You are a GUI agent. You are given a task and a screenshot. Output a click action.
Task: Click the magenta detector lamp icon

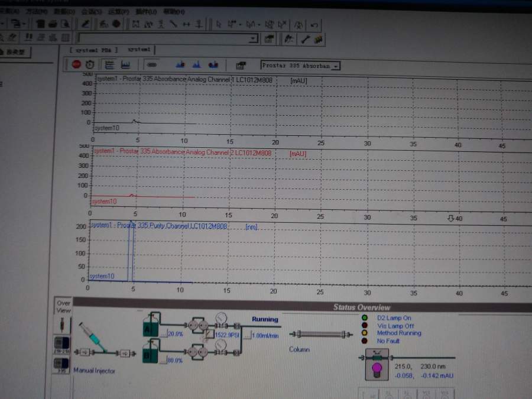point(377,369)
